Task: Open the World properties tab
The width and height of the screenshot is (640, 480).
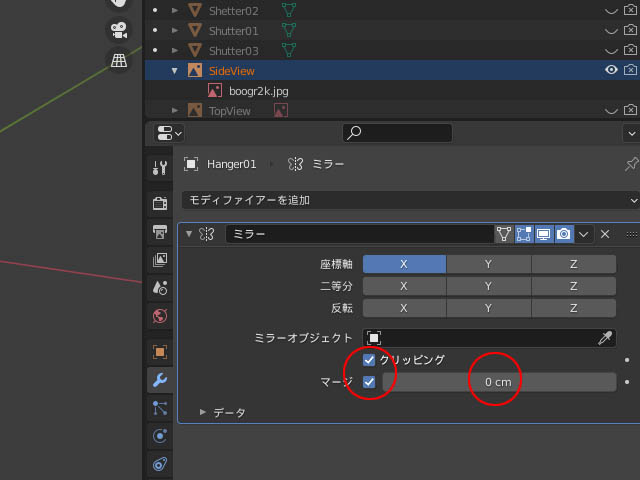Action: click(x=160, y=316)
